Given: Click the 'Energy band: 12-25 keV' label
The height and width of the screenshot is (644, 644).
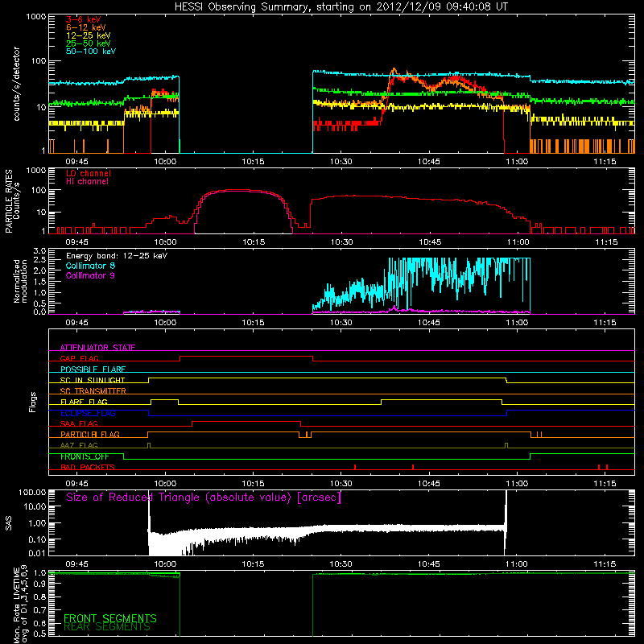Looking at the screenshot, I should coord(117,256).
